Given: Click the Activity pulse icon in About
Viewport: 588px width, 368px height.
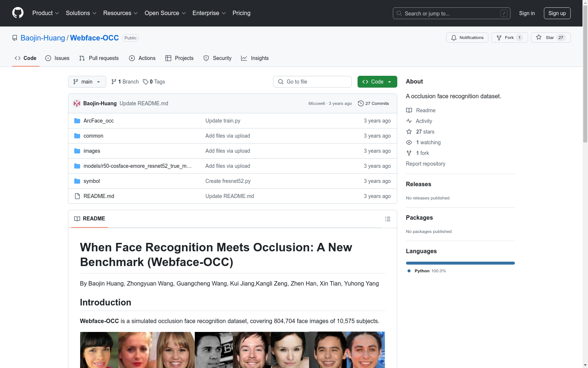Looking at the screenshot, I should [409, 121].
